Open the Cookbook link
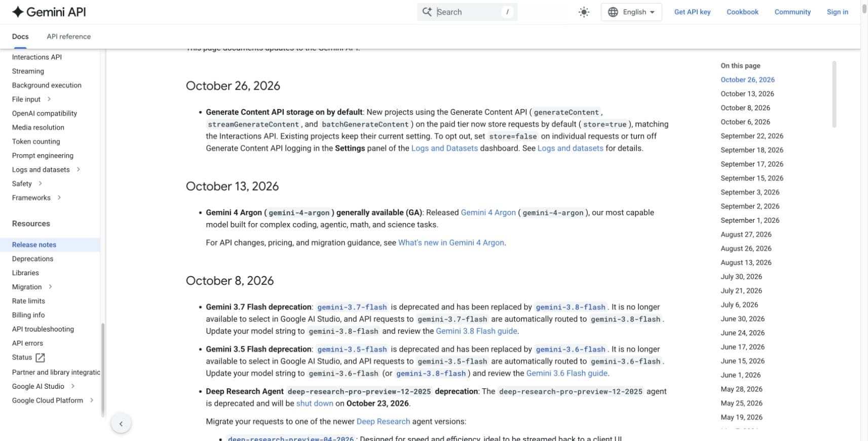 [x=742, y=12]
